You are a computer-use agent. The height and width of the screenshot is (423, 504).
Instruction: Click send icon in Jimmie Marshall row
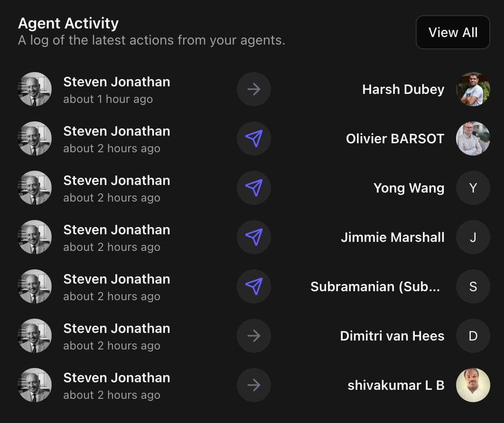click(254, 237)
